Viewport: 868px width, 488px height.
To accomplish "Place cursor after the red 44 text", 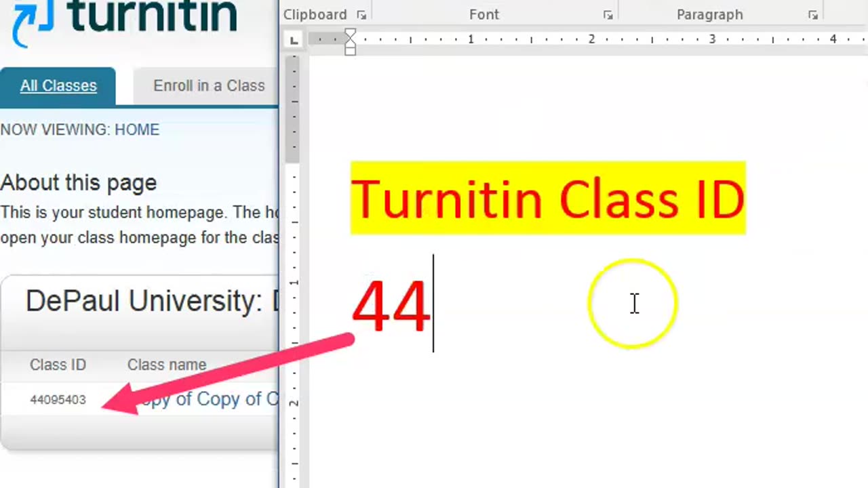I will click(433, 304).
